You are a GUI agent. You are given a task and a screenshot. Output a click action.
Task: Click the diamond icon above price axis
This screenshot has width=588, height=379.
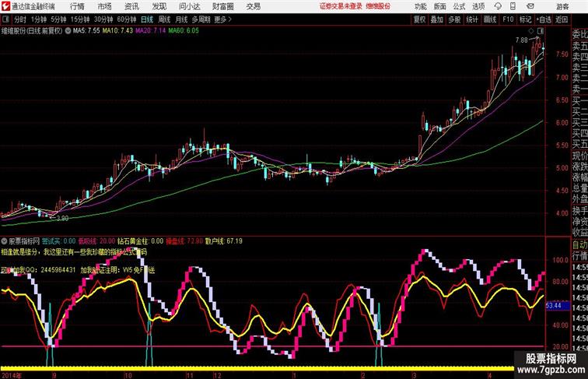531,31
